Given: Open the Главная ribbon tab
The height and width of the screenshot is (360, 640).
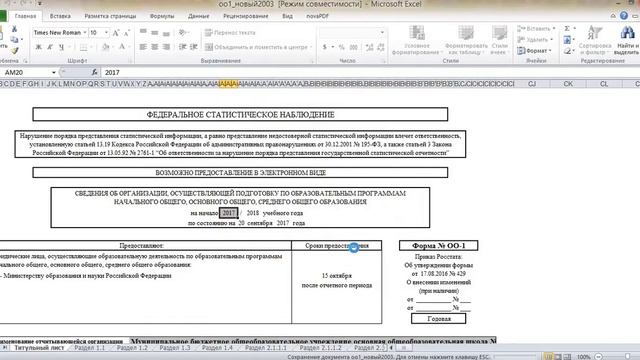Looking at the screenshot, I should pos(25,16).
